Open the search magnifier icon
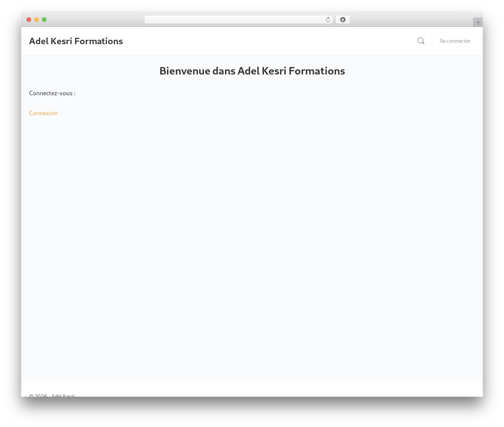The height and width of the screenshot is (427, 504). tap(421, 41)
